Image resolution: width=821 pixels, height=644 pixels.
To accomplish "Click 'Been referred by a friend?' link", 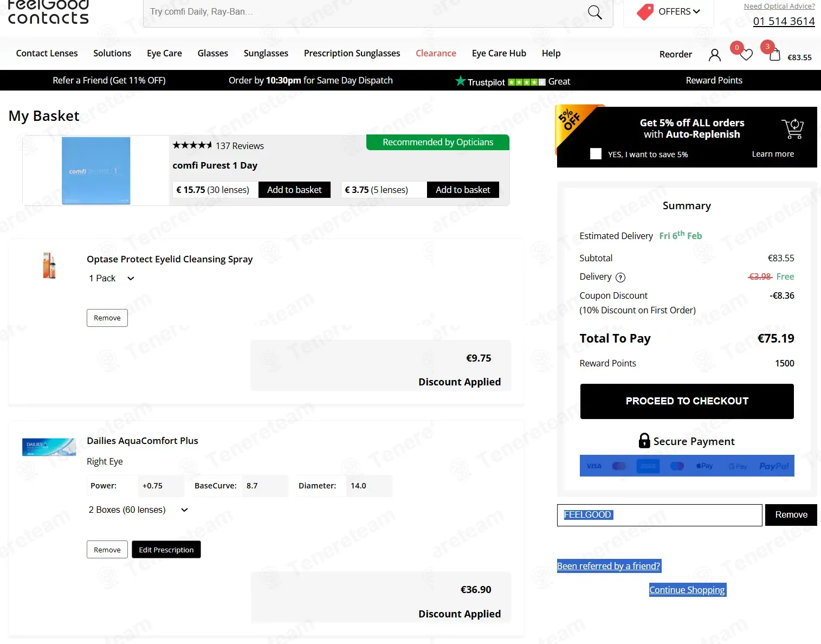I will 609,566.
